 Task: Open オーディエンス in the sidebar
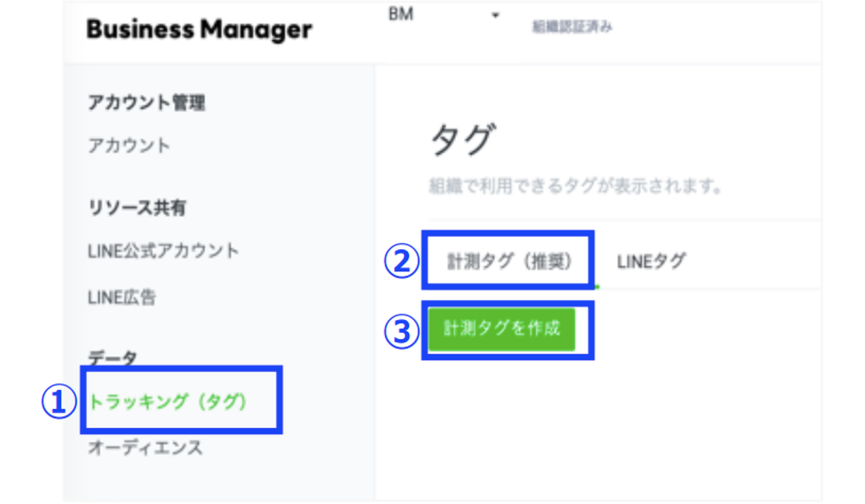[x=145, y=448]
